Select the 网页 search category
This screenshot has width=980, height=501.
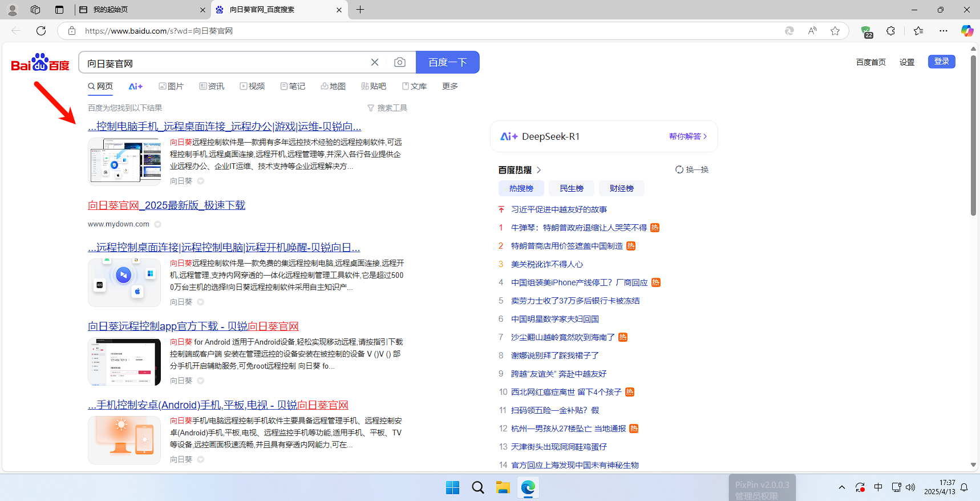click(x=100, y=86)
